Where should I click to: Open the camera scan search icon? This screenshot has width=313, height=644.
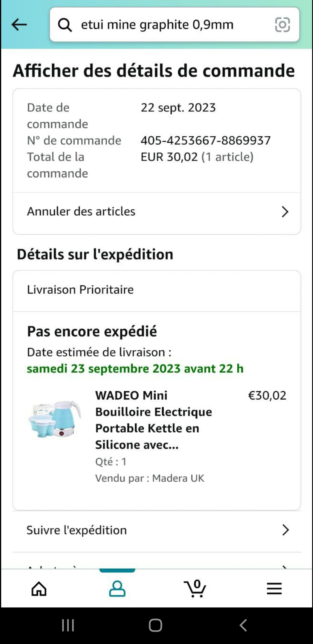click(282, 25)
